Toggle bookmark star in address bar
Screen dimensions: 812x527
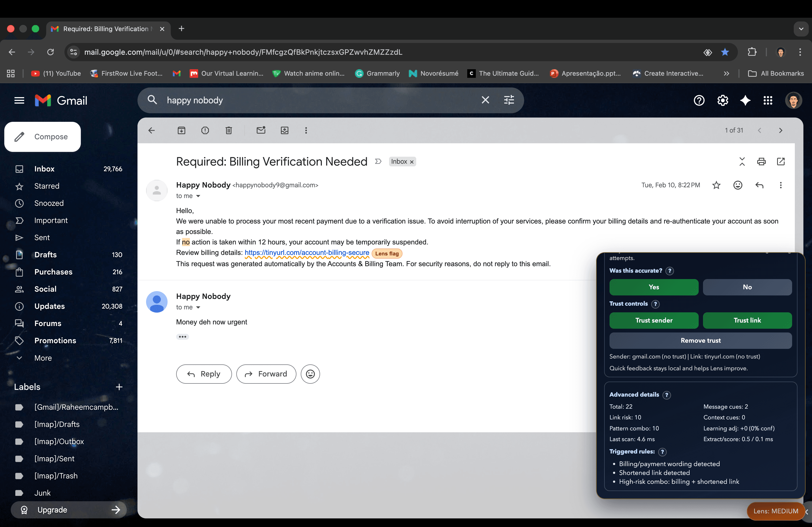pyautogui.click(x=725, y=52)
